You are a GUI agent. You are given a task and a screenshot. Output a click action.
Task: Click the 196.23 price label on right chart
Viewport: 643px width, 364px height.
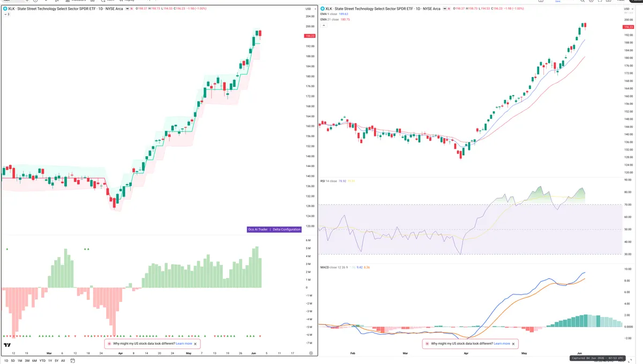pyautogui.click(x=630, y=26)
